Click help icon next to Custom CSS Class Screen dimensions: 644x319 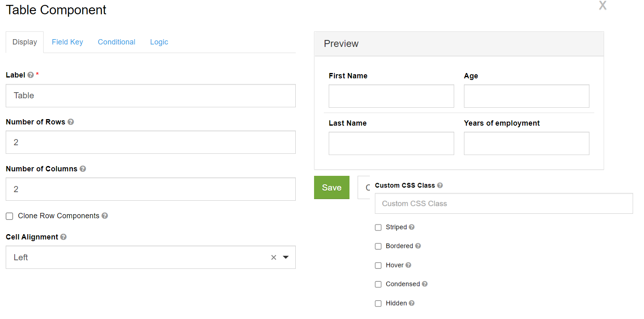pos(440,185)
